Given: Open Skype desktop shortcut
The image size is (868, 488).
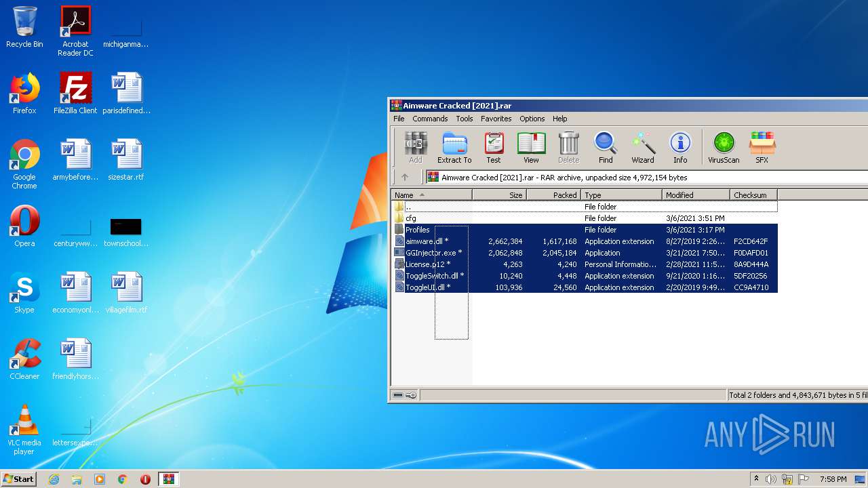Looking at the screenshot, I should pos(24,293).
